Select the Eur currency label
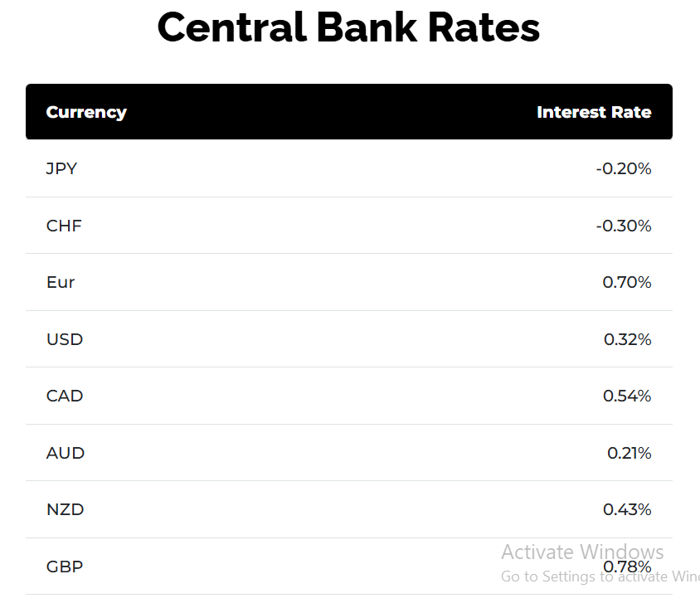Image resolution: width=700 pixels, height=608 pixels. tap(61, 283)
